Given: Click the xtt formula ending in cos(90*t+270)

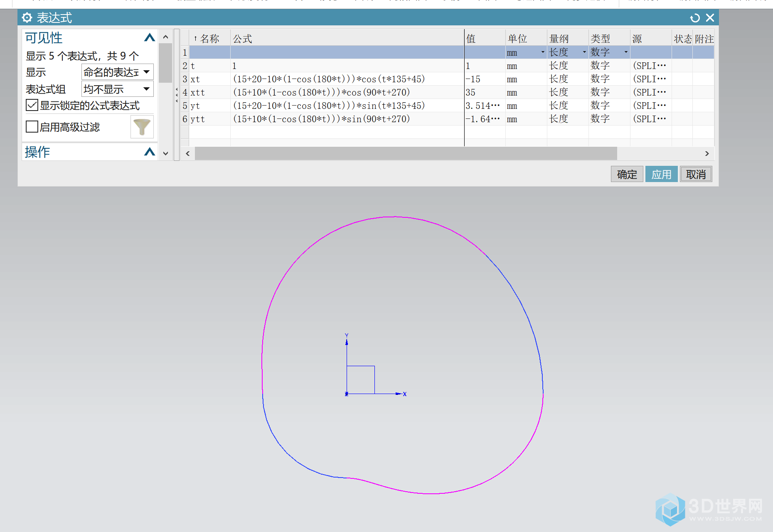Looking at the screenshot, I should pyautogui.click(x=321, y=92).
